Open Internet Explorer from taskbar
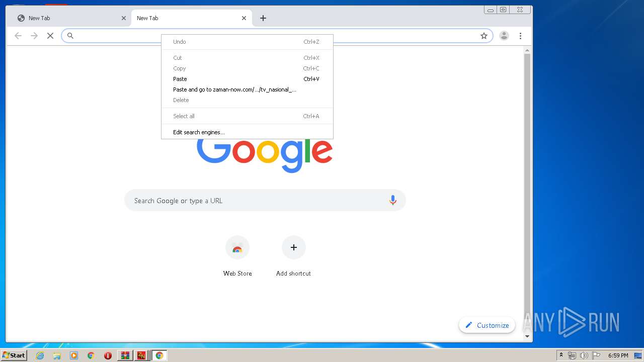This screenshot has height=362, width=644. [40, 355]
